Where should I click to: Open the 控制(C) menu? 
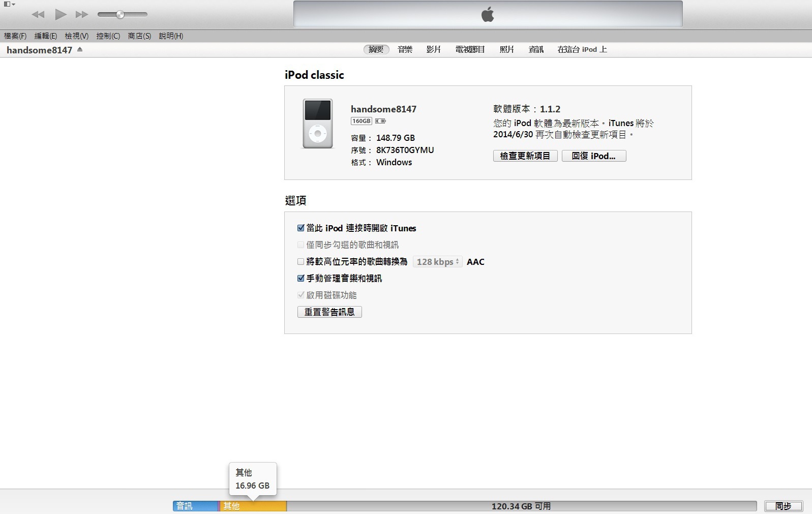pos(108,36)
